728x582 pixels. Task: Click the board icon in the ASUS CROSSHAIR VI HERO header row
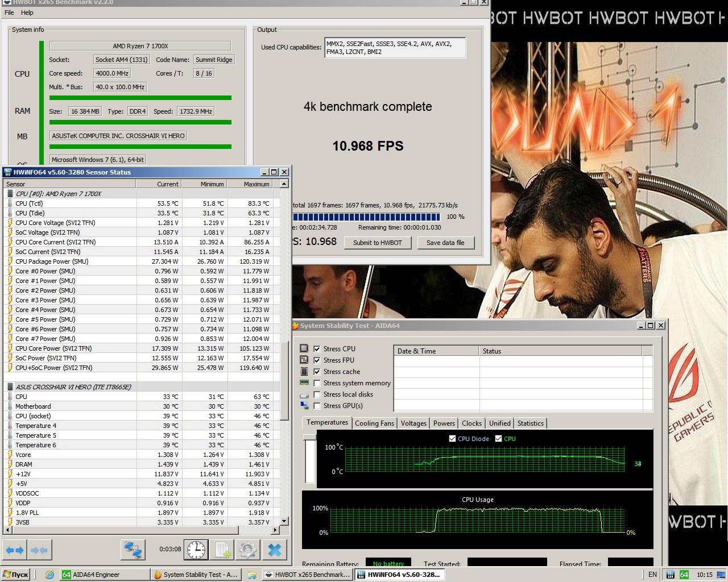(10, 387)
